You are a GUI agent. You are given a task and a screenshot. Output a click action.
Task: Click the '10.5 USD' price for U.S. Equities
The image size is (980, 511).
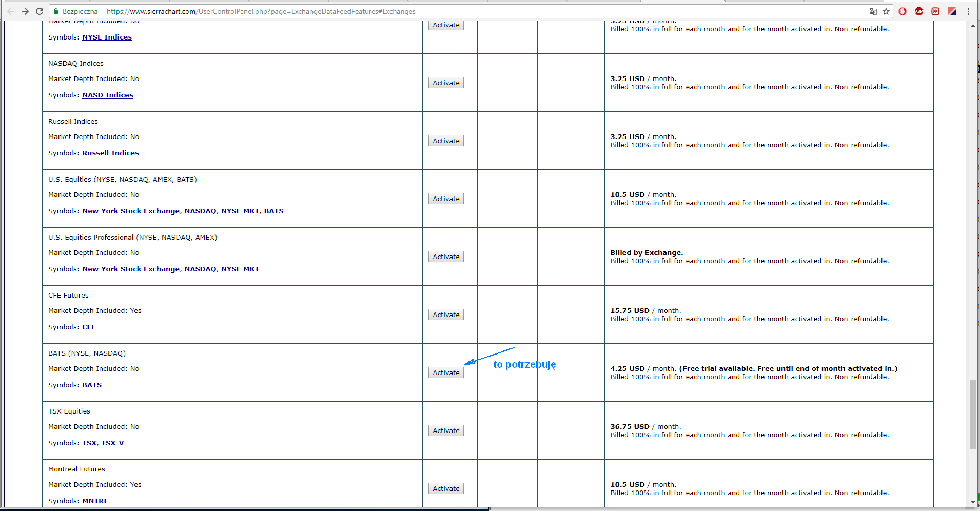(x=627, y=195)
